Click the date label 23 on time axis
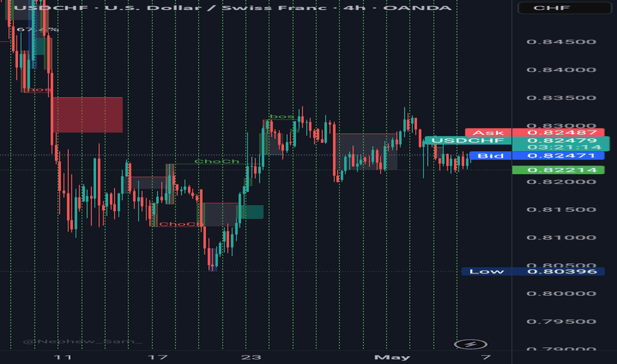This screenshot has height=364, width=617. pyautogui.click(x=251, y=357)
